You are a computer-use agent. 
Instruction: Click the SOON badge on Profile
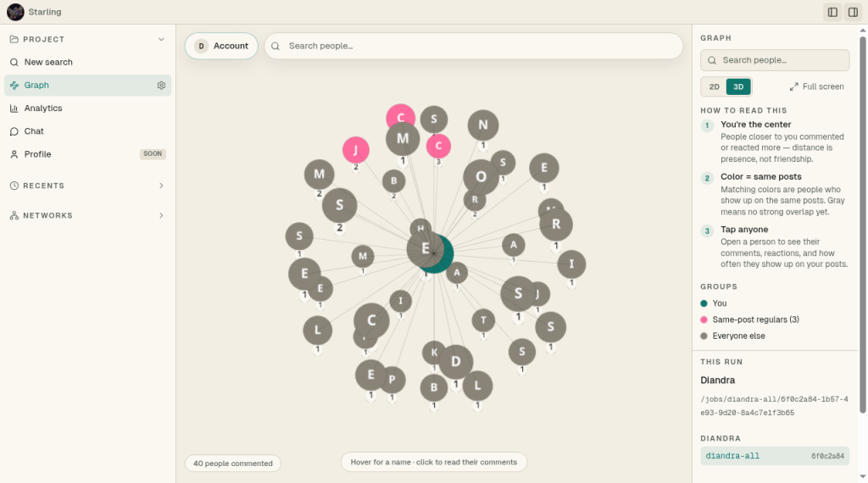click(x=153, y=154)
